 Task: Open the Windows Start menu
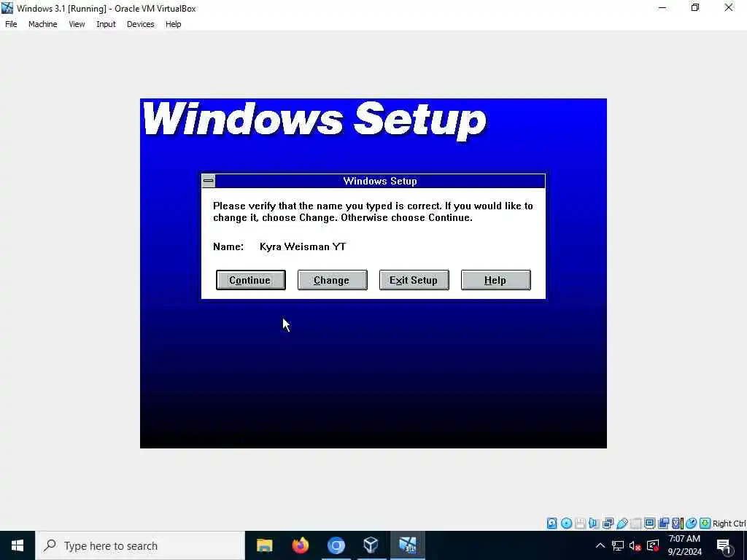click(x=18, y=545)
